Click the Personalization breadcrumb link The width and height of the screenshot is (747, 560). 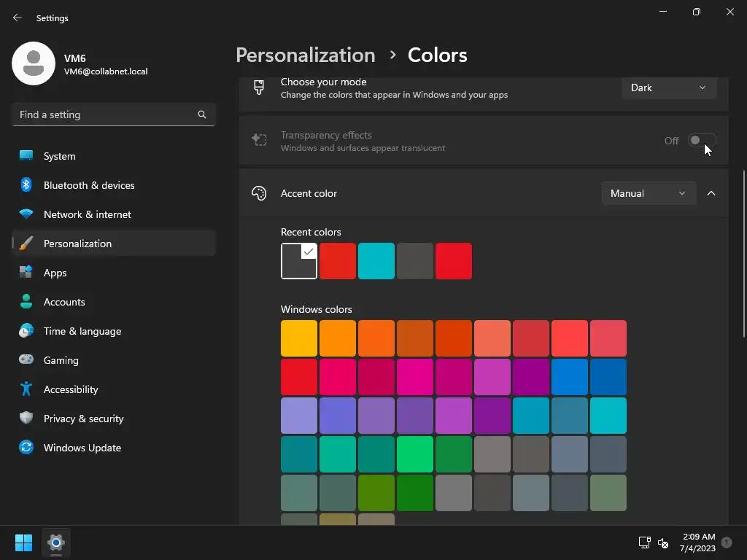[306, 55]
